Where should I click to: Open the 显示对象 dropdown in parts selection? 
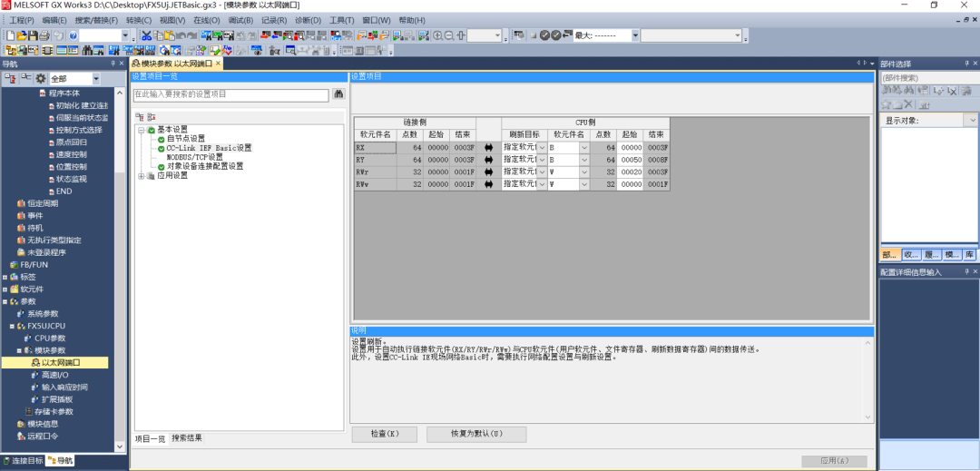click(x=971, y=120)
